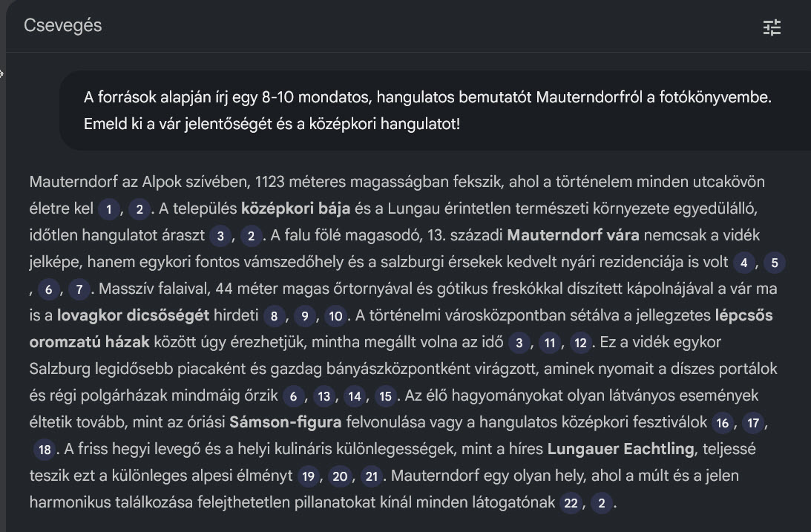Viewport: 811px width, 532px height.
Task: Open citation number 15
Action: (384, 397)
